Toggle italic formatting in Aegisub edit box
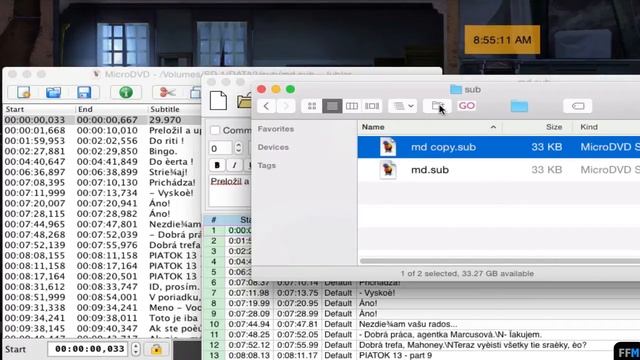The height and width of the screenshot is (360, 640). click(234, 165)
